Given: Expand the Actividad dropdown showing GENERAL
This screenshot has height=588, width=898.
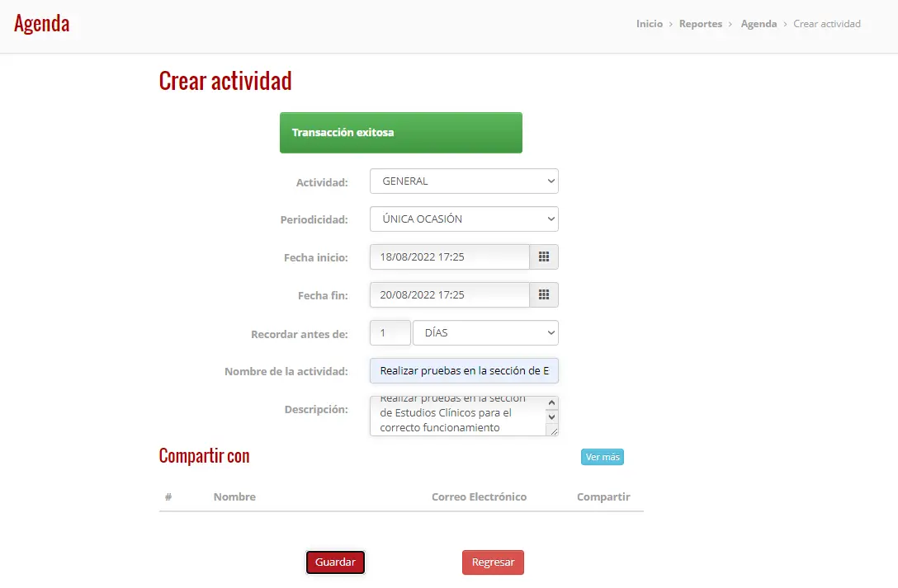Looking at the screenshot, I should click(464, 181).
